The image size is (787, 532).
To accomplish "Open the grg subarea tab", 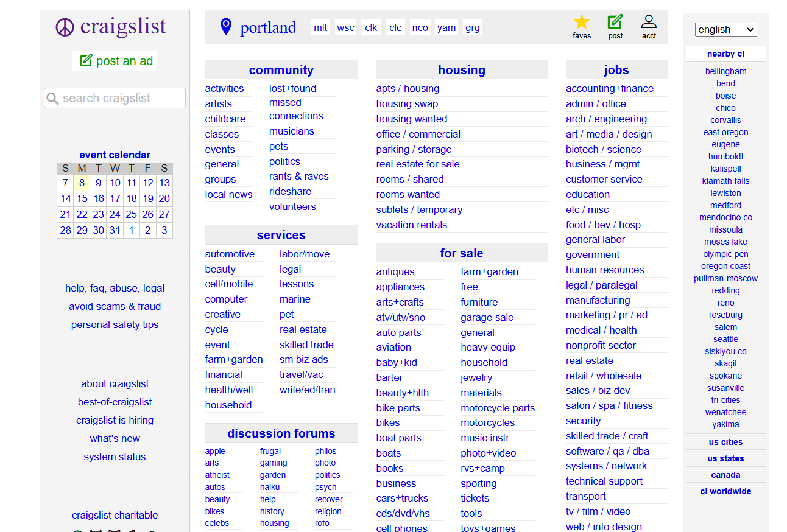I will (x=472, y=27).
